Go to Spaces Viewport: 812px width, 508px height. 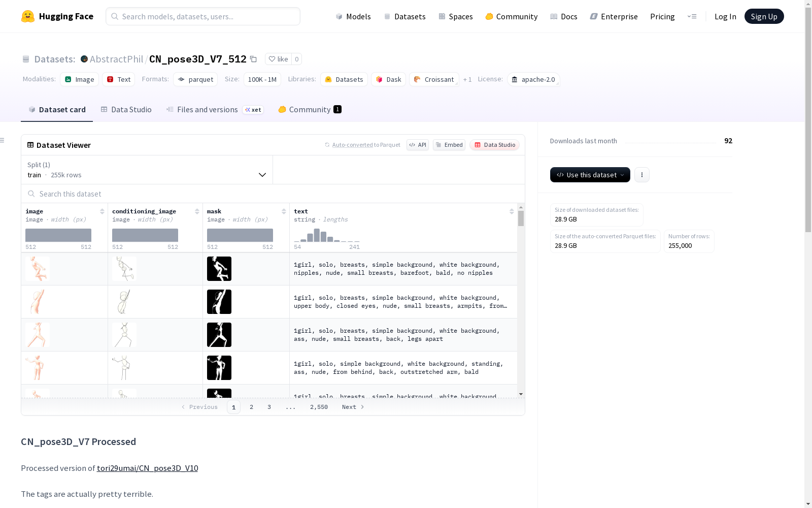456,16
